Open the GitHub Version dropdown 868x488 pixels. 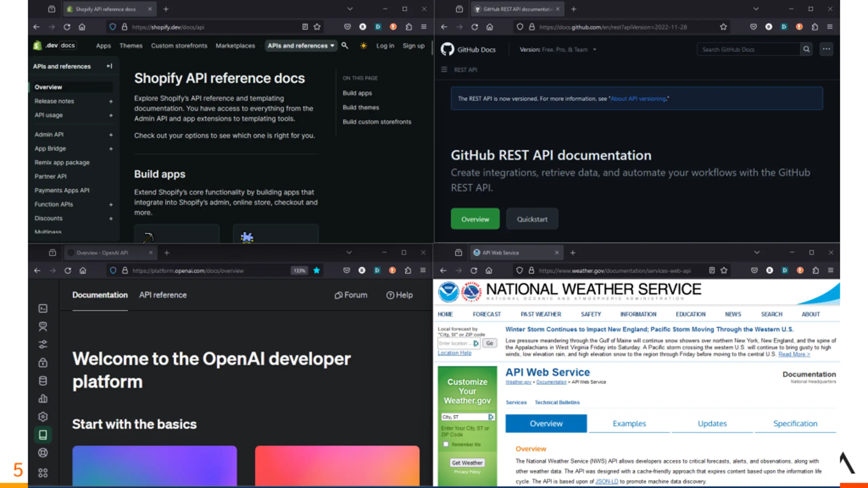point(558,49)
